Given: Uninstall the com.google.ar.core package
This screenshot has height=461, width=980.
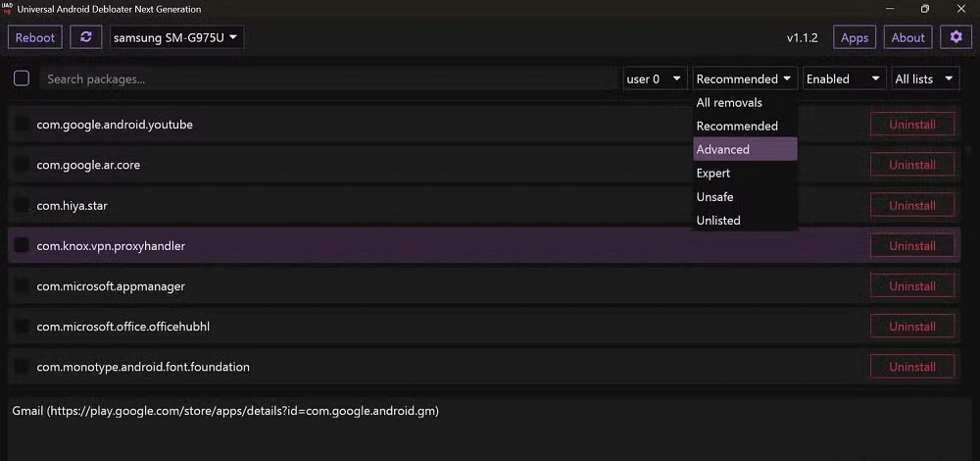Looking at the screenshot, I should [911, 165].
